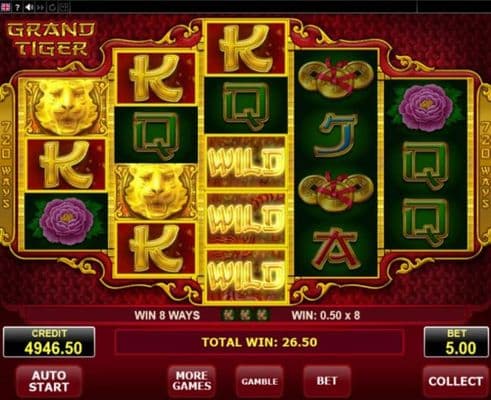Click the AUTO START button

click(49, 381)
